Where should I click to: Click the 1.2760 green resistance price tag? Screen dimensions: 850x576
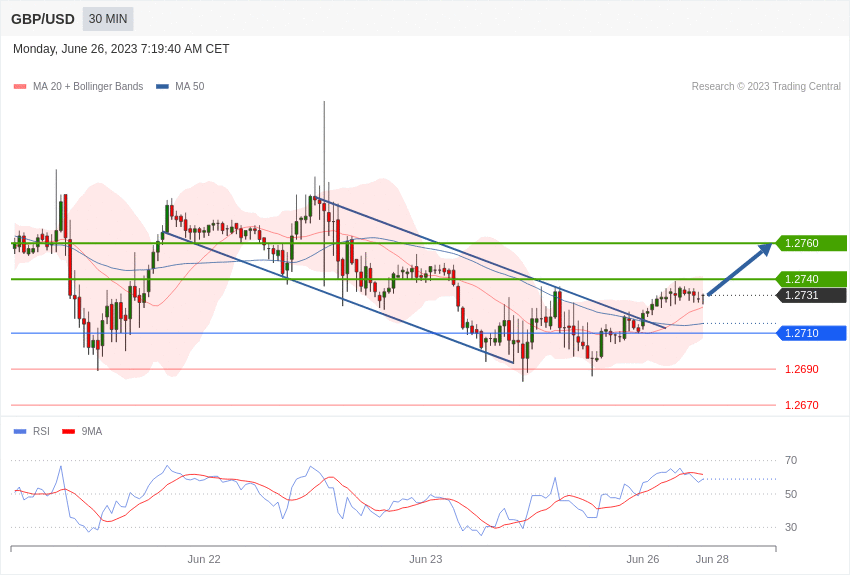[811, 243]
